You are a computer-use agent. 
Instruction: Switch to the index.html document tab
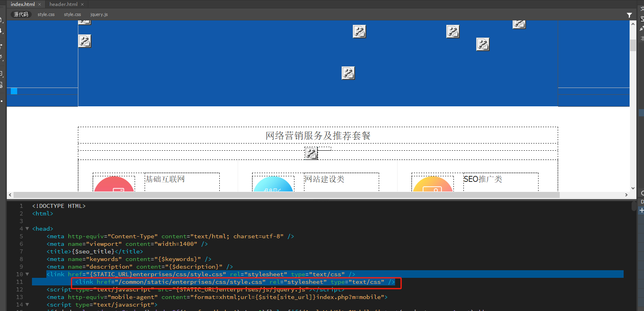click(x=23, y=4)
